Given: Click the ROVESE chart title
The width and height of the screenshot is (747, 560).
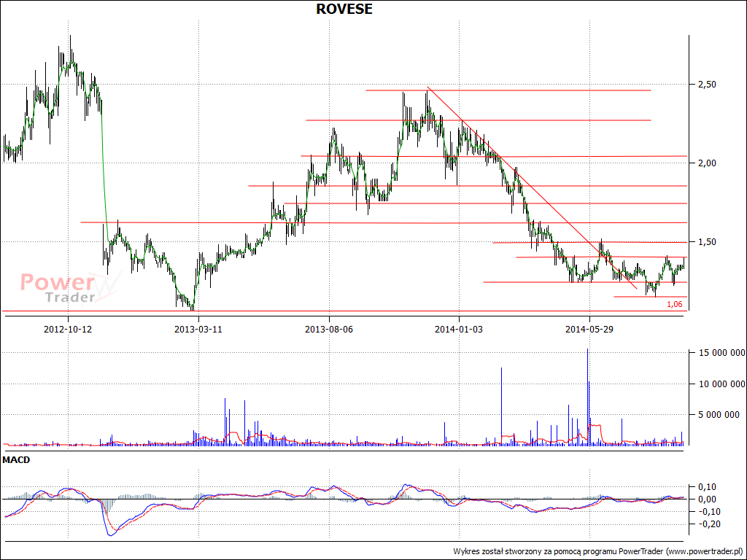Looking at the screenshot, I should (344, 9).
